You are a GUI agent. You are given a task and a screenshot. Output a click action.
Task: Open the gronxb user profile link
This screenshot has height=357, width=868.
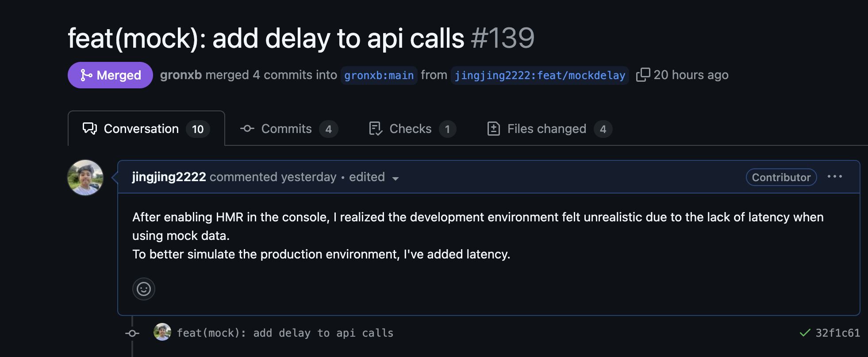(181, 75)
